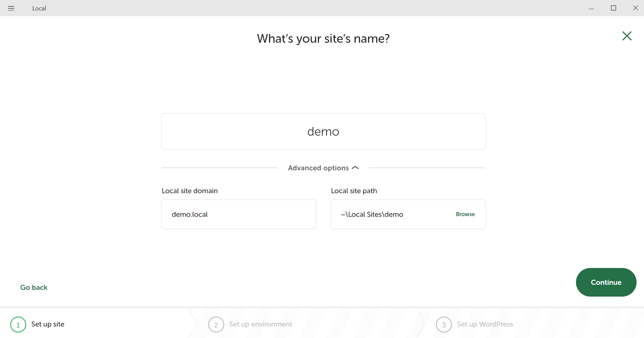The width and height of the screenshot is (644, 338).
Task: Click the Advanced options label
Action: [x=318, y=168]
